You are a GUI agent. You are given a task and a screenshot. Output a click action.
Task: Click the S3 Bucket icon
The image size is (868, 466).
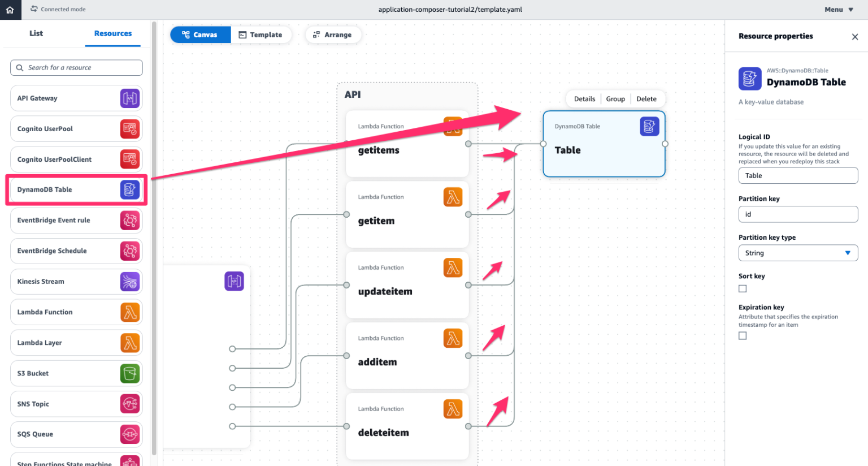click(x=129, y=373)
